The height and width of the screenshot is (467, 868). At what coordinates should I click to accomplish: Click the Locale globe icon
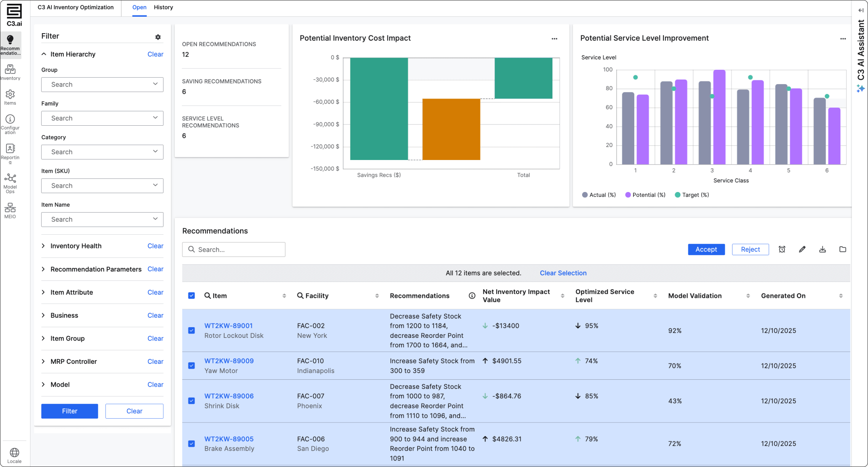14,452
